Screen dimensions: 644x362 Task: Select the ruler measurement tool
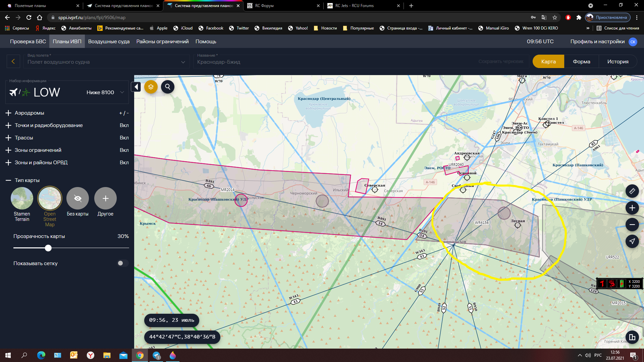(632, 191)
